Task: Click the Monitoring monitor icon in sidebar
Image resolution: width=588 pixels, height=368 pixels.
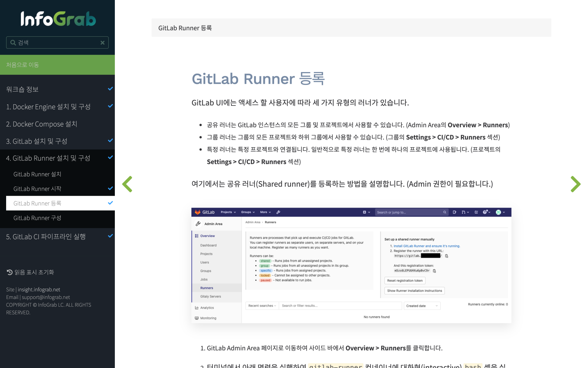Action: 197,318
